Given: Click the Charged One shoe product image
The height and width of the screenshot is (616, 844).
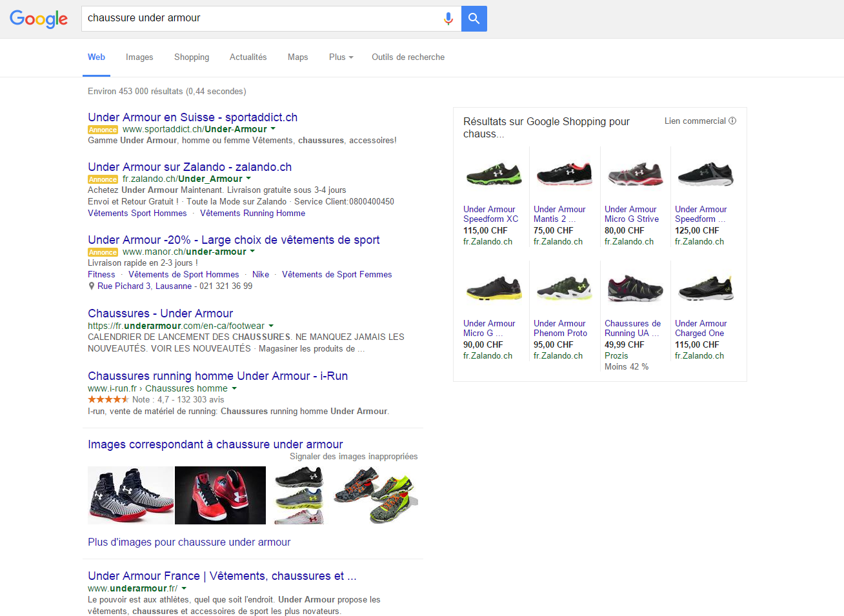Looking at the screenshot, I should coord(705,288).
